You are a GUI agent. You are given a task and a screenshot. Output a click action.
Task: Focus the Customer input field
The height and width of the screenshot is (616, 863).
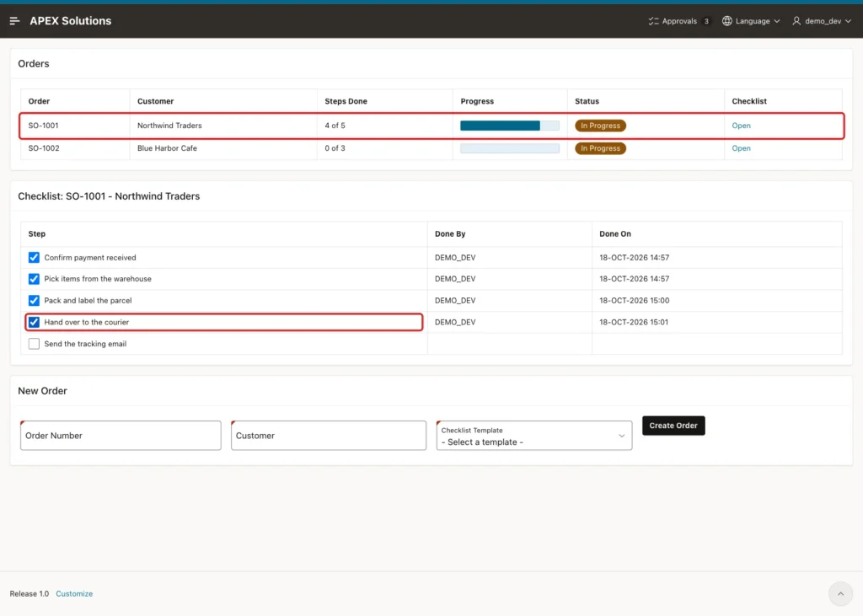[329, 436]
